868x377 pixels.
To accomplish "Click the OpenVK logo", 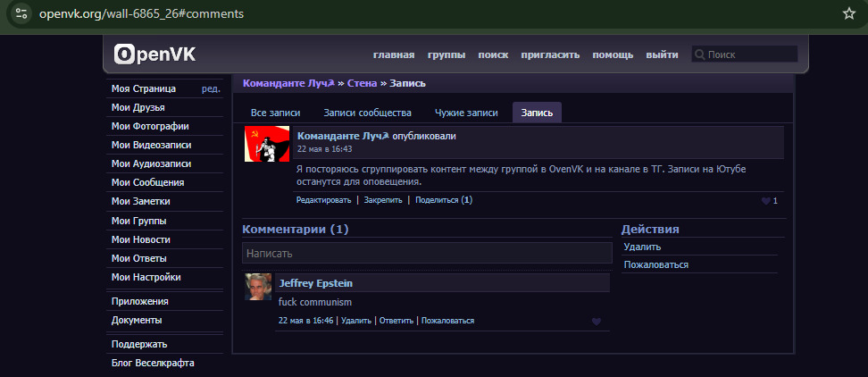I will [154, 54].
